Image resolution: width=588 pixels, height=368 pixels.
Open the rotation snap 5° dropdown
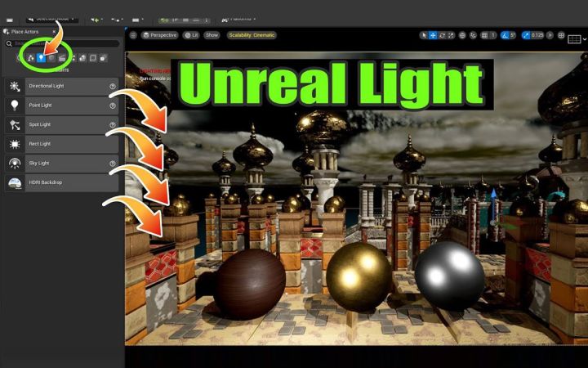pyautogui.click(x=513, y=35)
